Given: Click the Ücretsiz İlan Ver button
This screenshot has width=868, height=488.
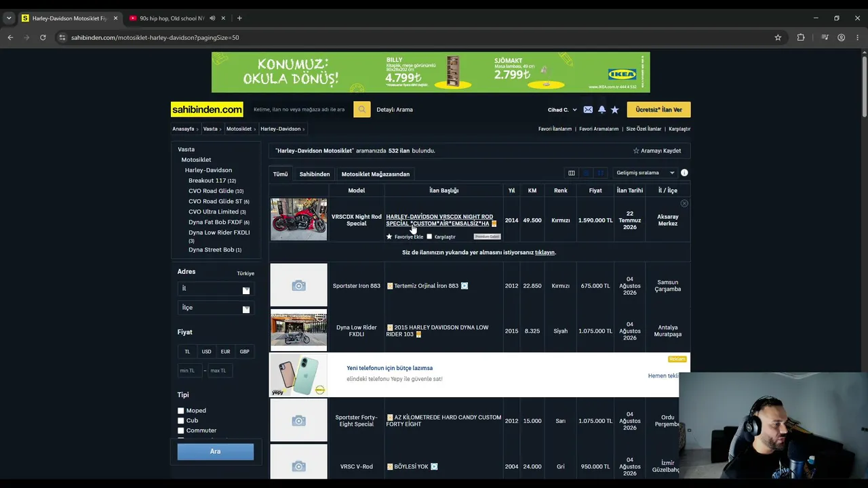Looking at the screenshot, I should (658, 110).
